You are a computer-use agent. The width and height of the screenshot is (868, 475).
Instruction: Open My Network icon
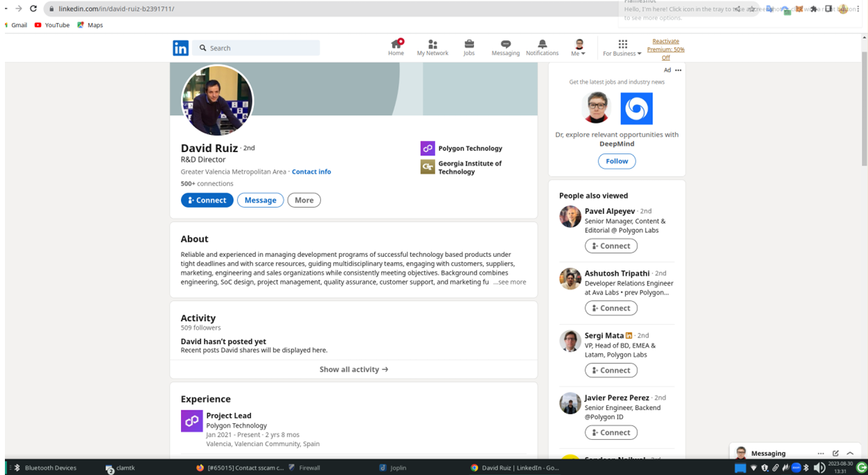pos(432,47)
